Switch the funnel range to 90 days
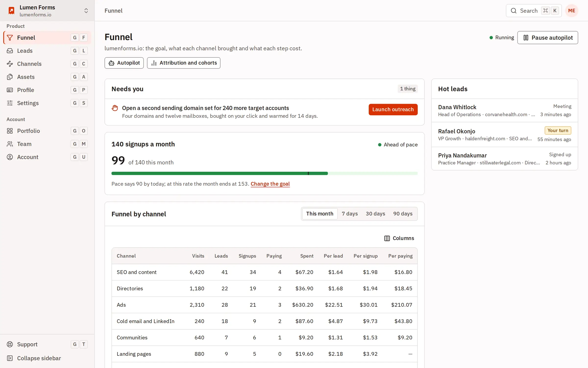The height and width of the screenshot is (368, 588). tap(403, 214)
